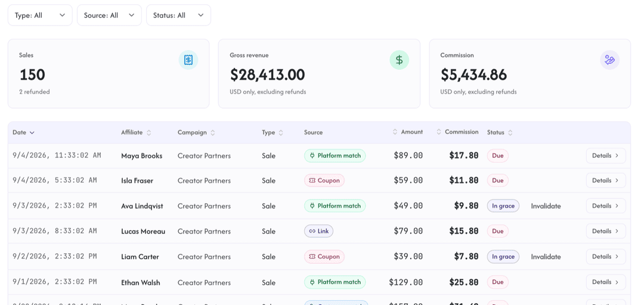Click Due status badge for Ethan Walsh

pyautogui.click(x=497, y=282)
